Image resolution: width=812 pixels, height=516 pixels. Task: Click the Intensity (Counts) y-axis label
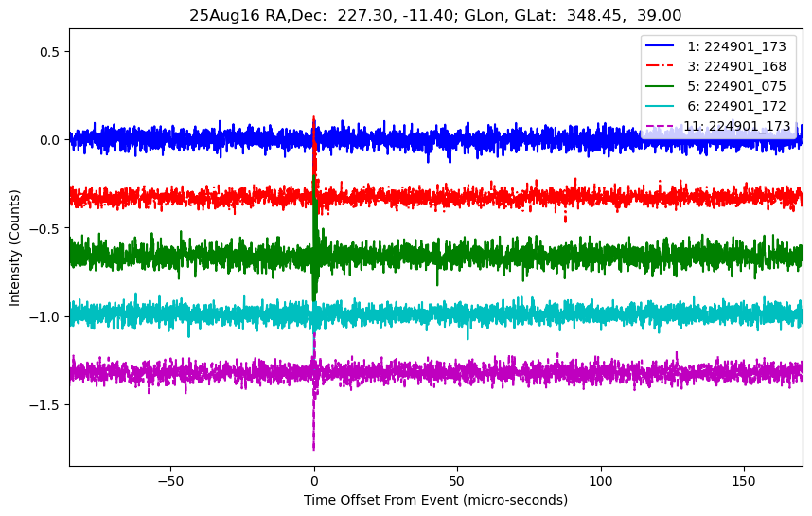click(14, 248)
